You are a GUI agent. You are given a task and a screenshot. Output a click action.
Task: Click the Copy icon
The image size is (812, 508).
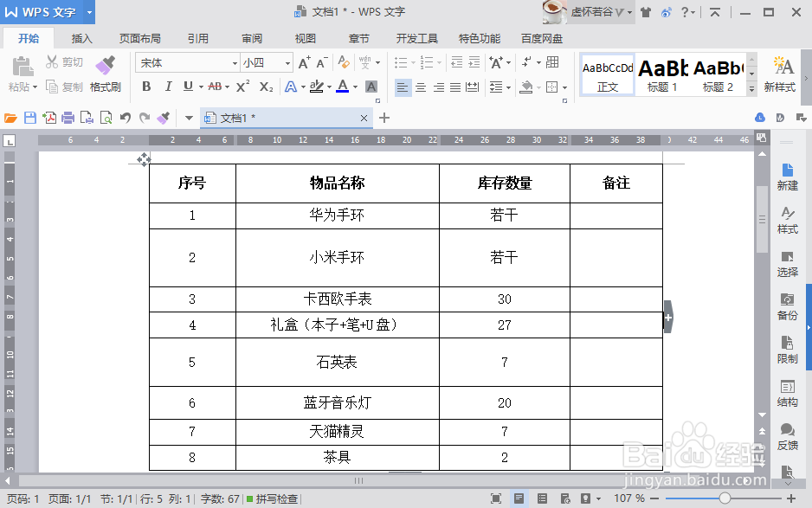pyautogui.click(x=52, y=87)
